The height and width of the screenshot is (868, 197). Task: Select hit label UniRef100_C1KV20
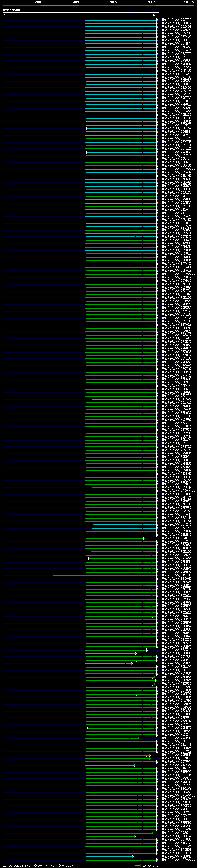tap(177, 731)
